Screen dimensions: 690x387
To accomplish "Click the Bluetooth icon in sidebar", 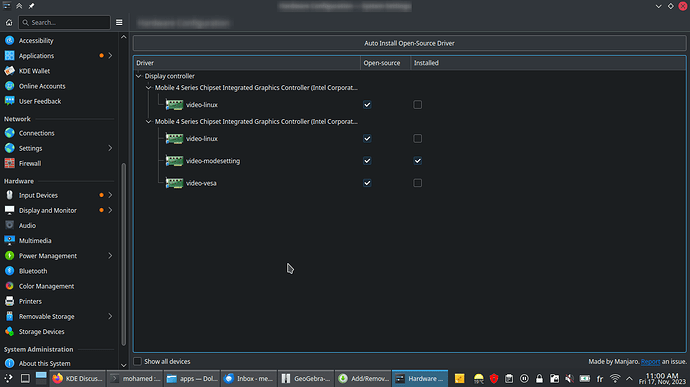I will point(9,271).
